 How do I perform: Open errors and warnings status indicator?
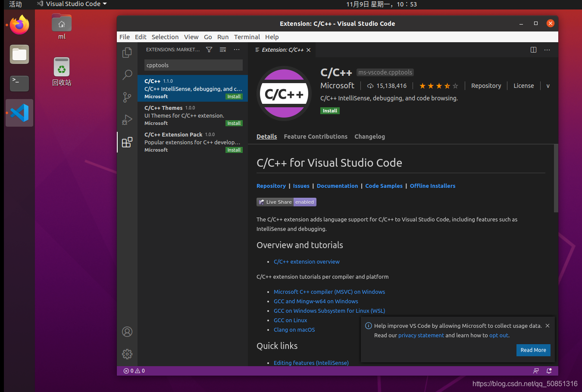point(134,371)
